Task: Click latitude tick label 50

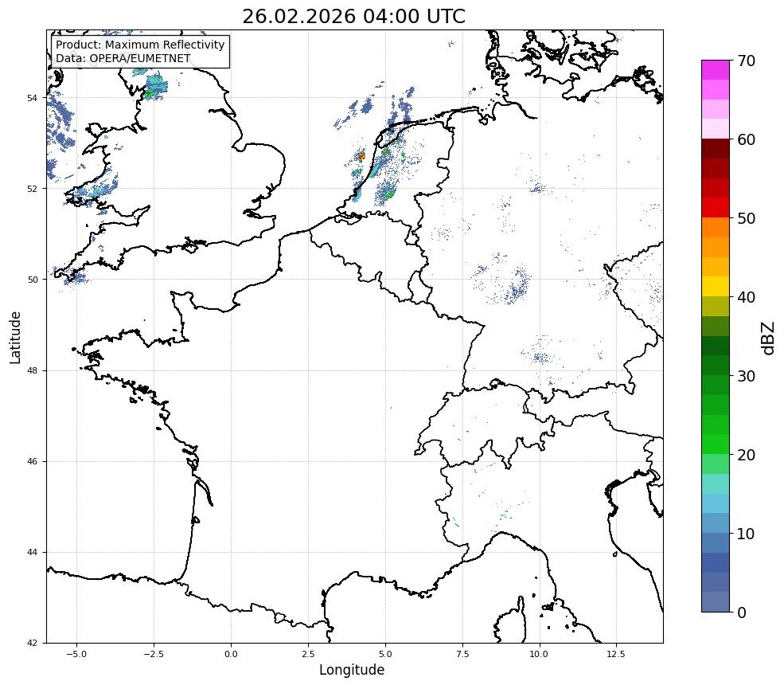Action: pos(32,280)
